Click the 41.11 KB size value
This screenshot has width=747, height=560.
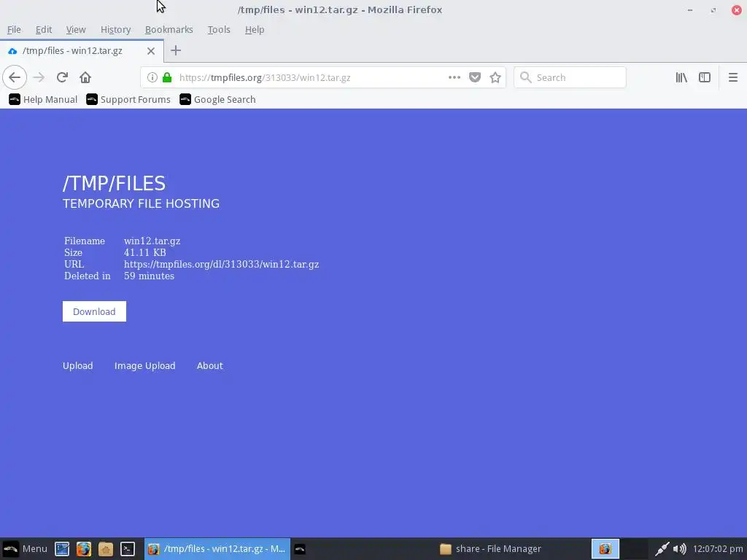coord(145,252)
